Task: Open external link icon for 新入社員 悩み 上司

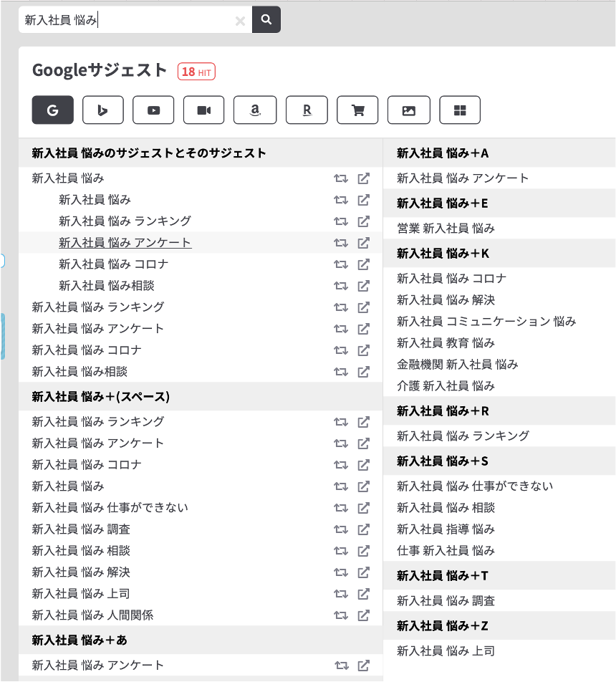Action: click(364, 594)
